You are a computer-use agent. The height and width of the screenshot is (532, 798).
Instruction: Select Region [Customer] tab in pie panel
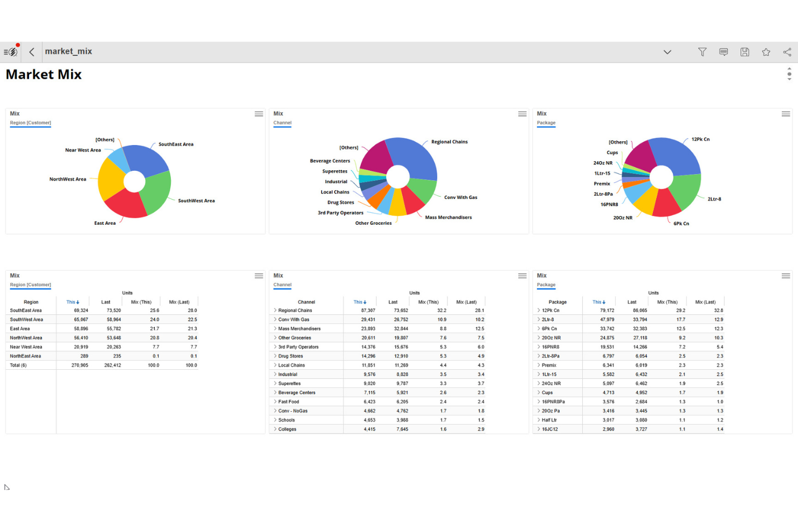[30, 123]
